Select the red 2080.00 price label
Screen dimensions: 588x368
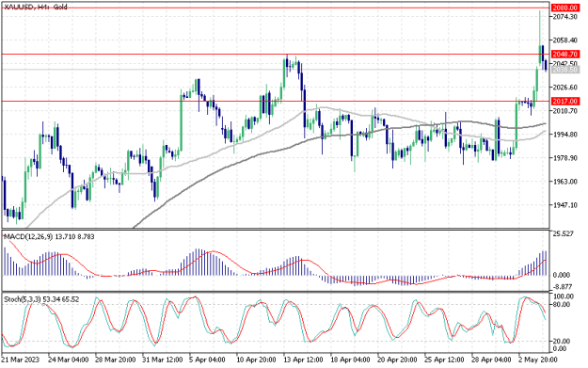565,8
